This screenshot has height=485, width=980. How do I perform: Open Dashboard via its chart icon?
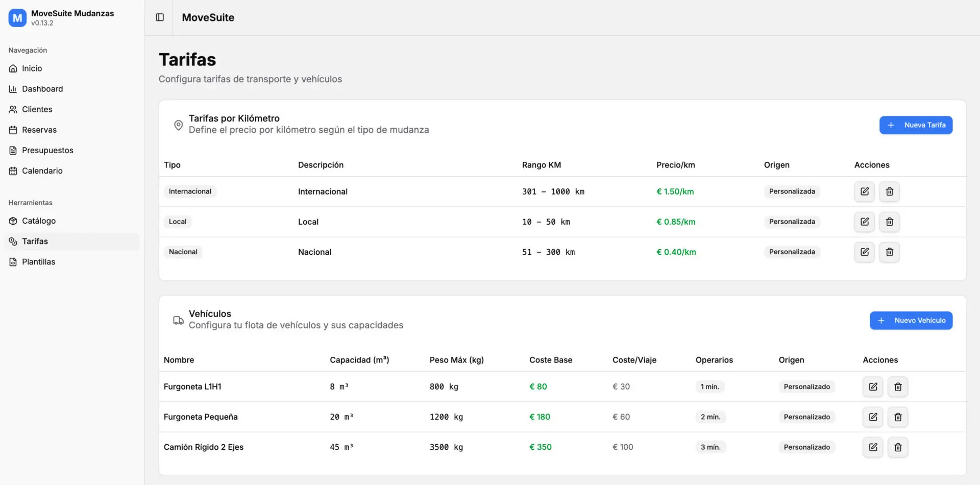tap(13, 89)
